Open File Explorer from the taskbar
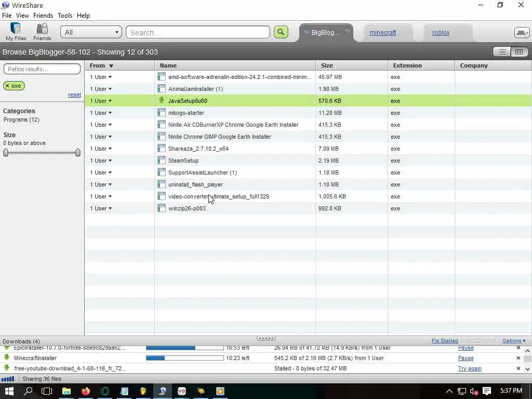This screenshot has width=532, height=399. pos(66,391)
